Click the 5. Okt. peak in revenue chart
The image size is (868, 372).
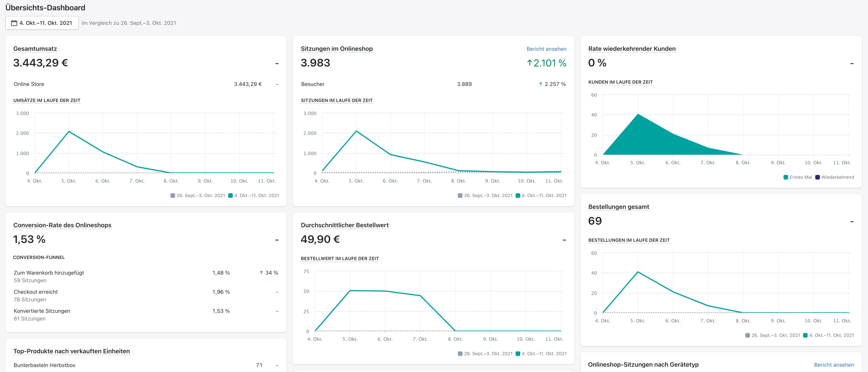69,131
